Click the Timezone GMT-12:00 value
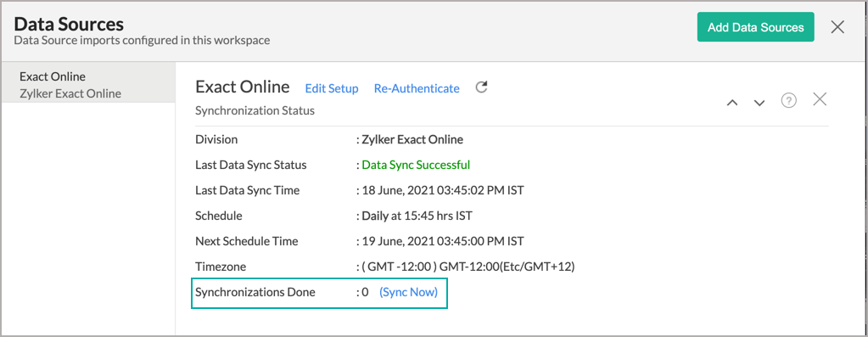The width and height of the screenshot is (868, 337). tap(468, 267)
